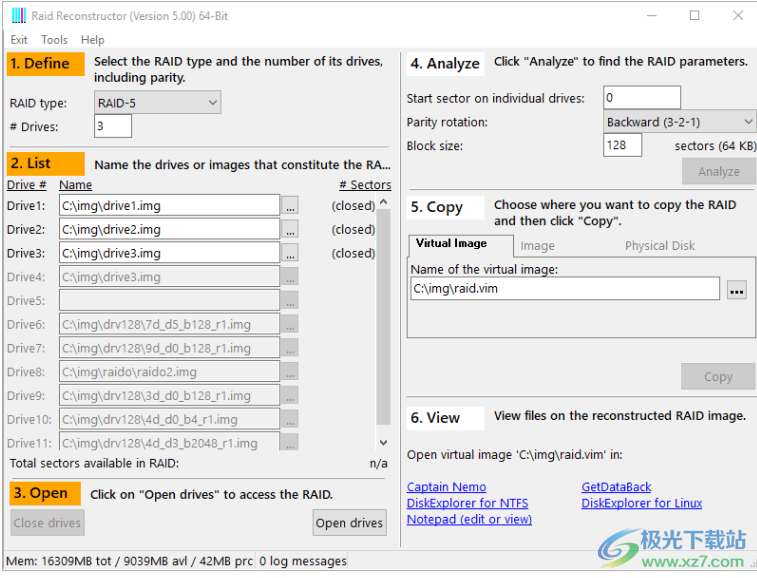The image size is (757, 578).
Task: Expand the Parity rotation dropdown
Action: click(x=679, y=122)
